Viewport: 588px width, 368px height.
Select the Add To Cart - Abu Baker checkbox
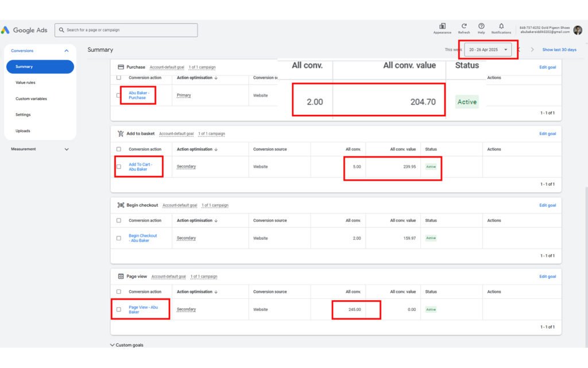click(x=119, y=167)
